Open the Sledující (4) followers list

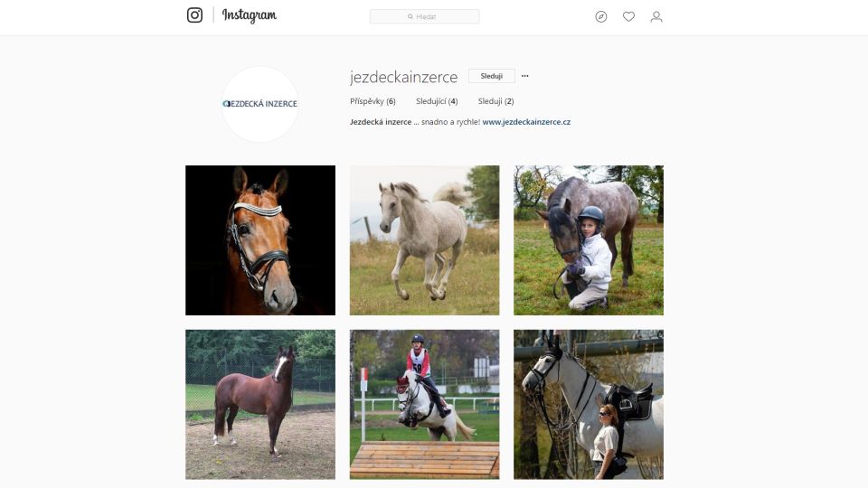(x=437, y=101)
